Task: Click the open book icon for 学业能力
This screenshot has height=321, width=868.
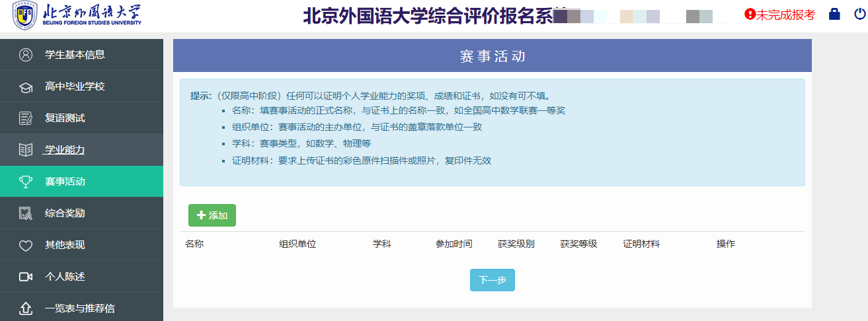Action: 26,150
